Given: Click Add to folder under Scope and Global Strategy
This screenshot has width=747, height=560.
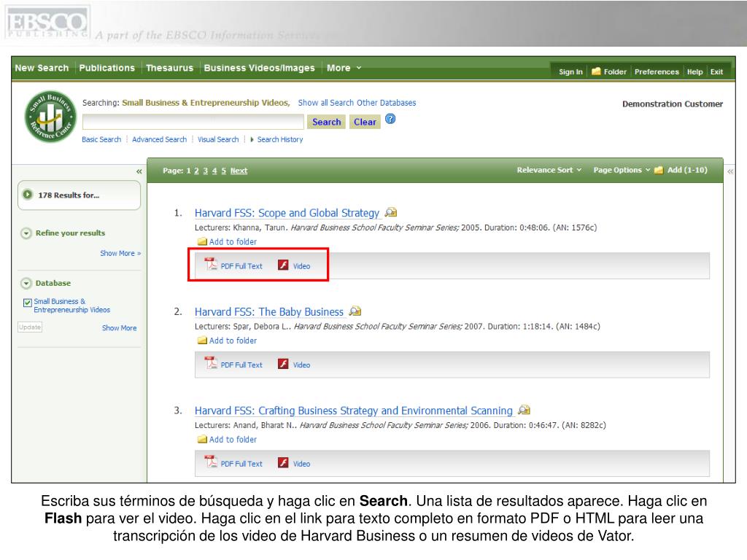Looking at the screenshot, I should coord(233,242).
